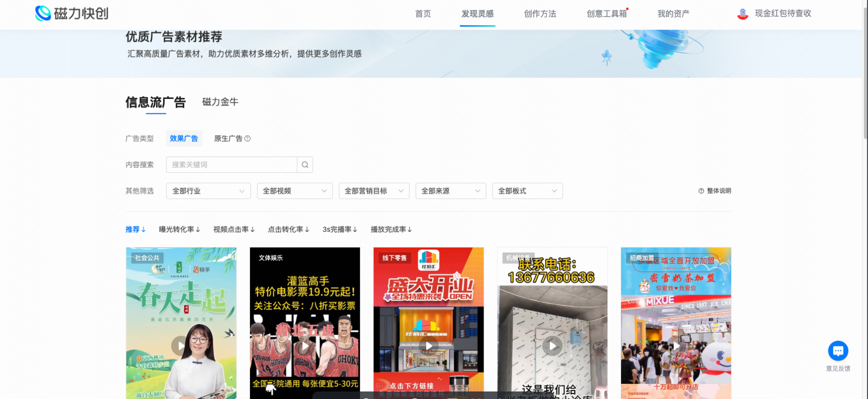
Task: Sort by 3s完播率
Action: point(340,229)
